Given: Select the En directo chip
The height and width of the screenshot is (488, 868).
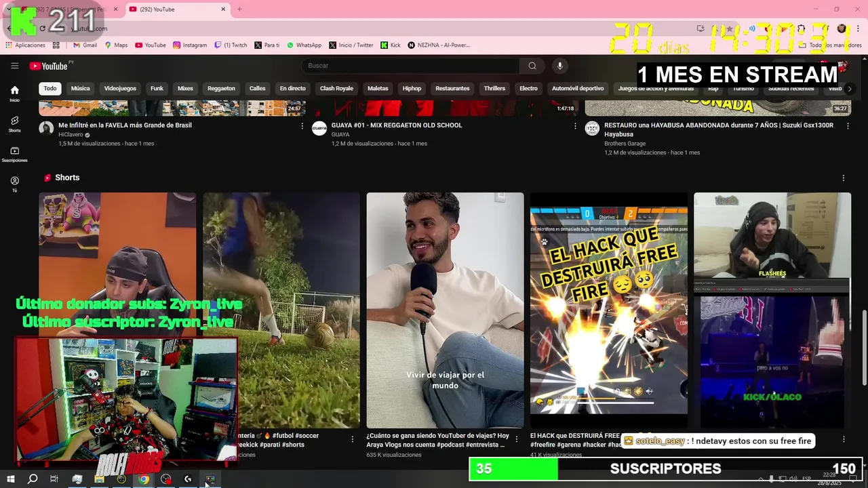Looking at the screenshot, I should click(292, 88).
